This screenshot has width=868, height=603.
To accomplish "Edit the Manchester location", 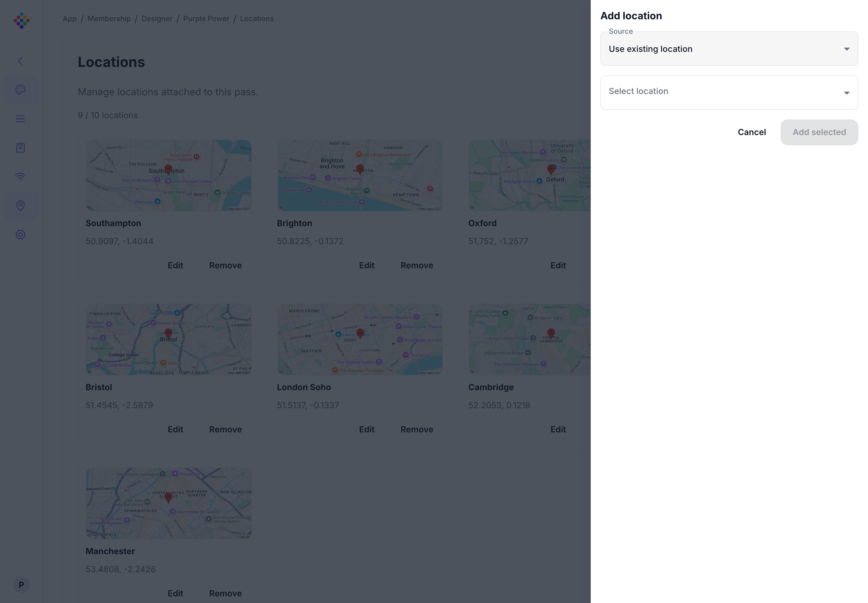I will click(175, 594).
